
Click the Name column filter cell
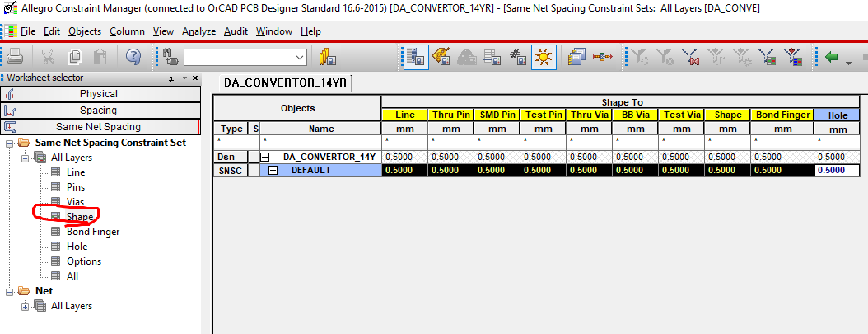click(x=320, y=142)
